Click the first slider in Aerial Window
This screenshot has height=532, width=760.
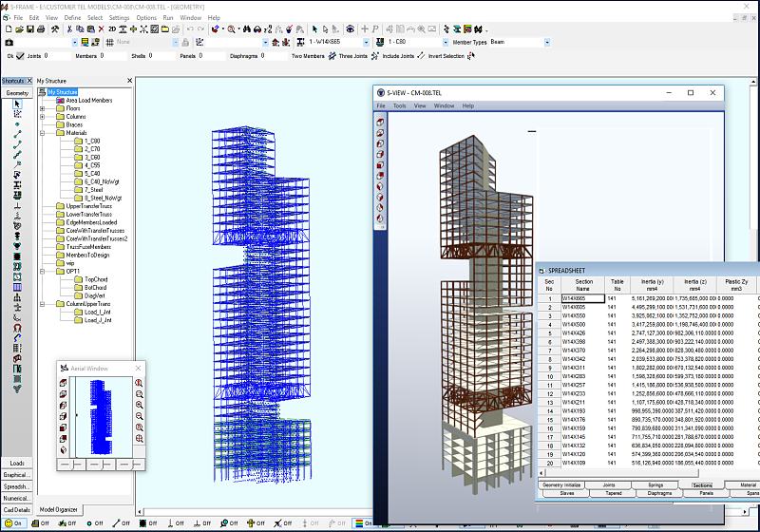point(69,465)
